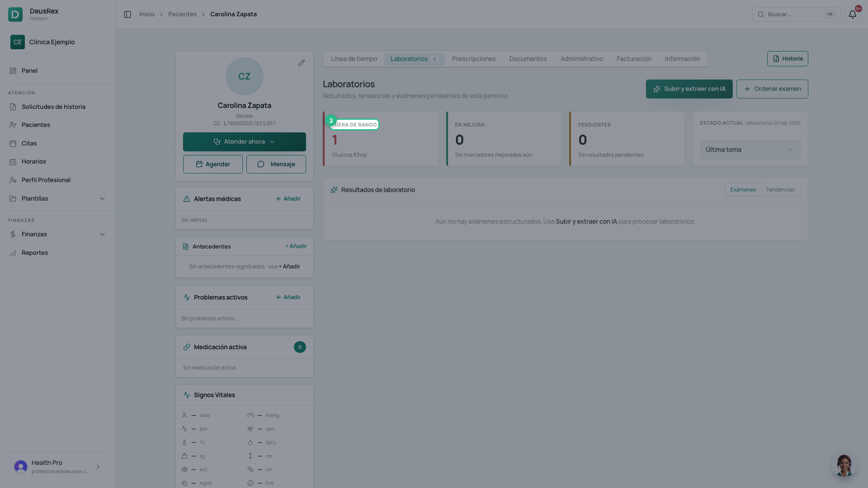The width and height of the screenshot is (868, 488).
Task: Switch to Documentos tab
Action: pos(528,59)
